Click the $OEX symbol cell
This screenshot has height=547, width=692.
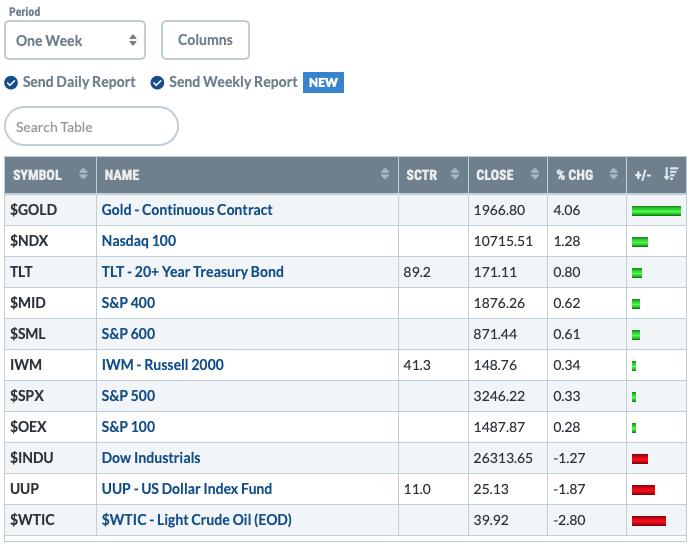50,427
